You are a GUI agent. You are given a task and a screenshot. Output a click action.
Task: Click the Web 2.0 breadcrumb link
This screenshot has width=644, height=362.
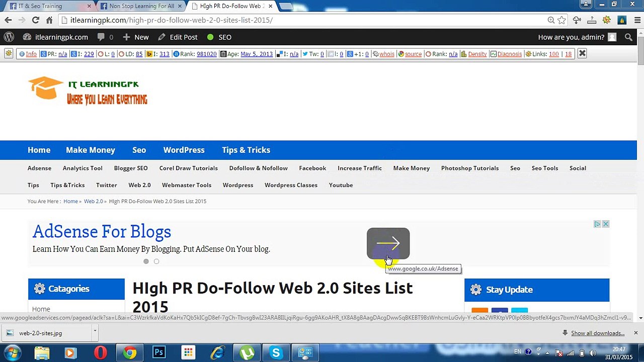[x=93, y=201]
